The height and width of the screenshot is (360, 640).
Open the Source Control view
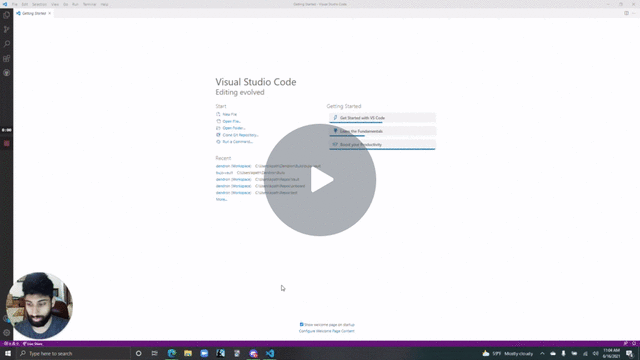click(7, 29)
